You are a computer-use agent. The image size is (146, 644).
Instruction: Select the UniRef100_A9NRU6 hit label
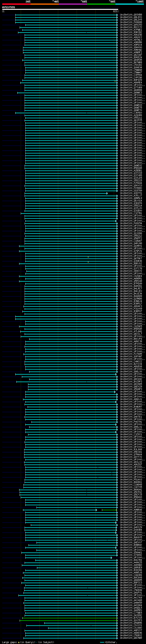(x=131, y=510)
